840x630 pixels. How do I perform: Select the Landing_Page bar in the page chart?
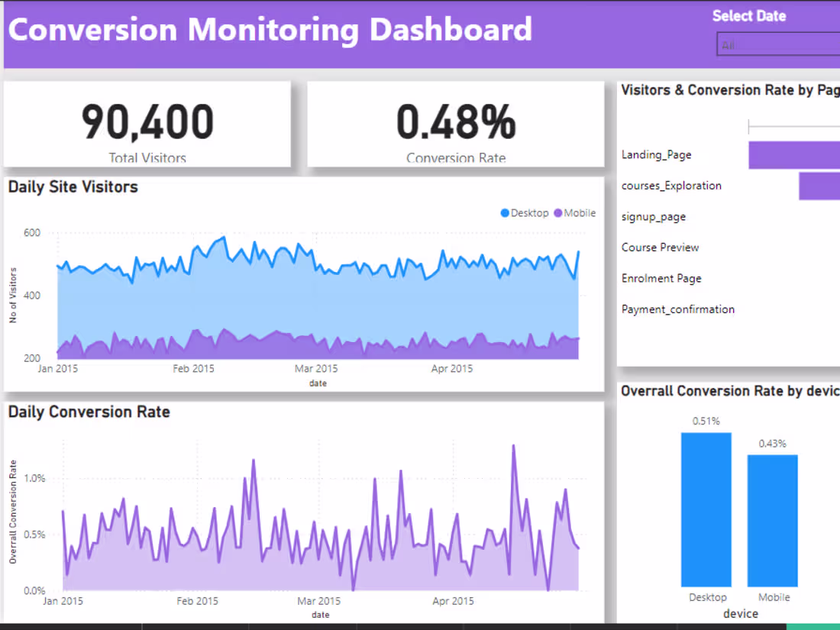794,154
